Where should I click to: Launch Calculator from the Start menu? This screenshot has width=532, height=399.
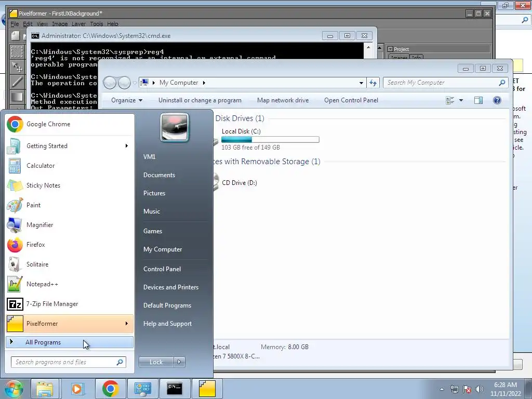pos(70,166)
